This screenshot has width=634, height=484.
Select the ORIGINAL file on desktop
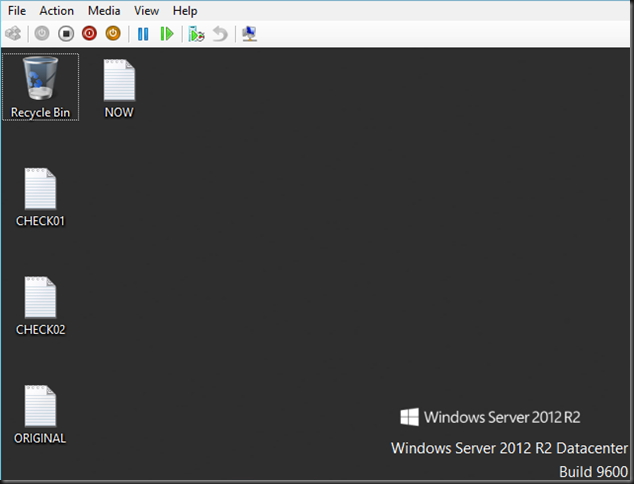[x=40, y=415]
